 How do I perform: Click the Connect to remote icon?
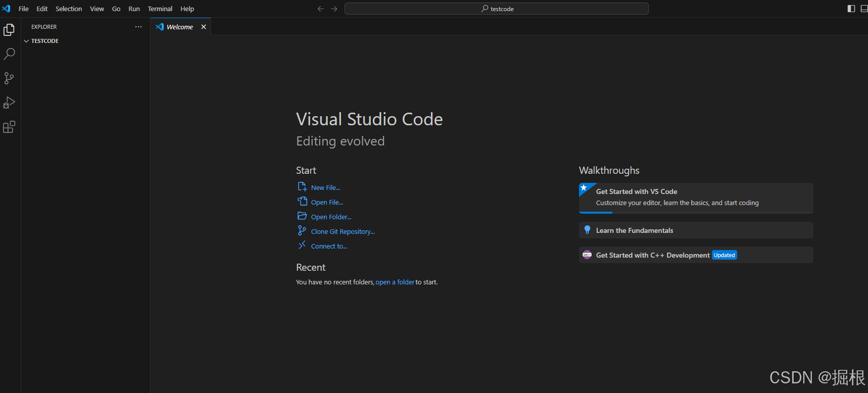[302, 245]
